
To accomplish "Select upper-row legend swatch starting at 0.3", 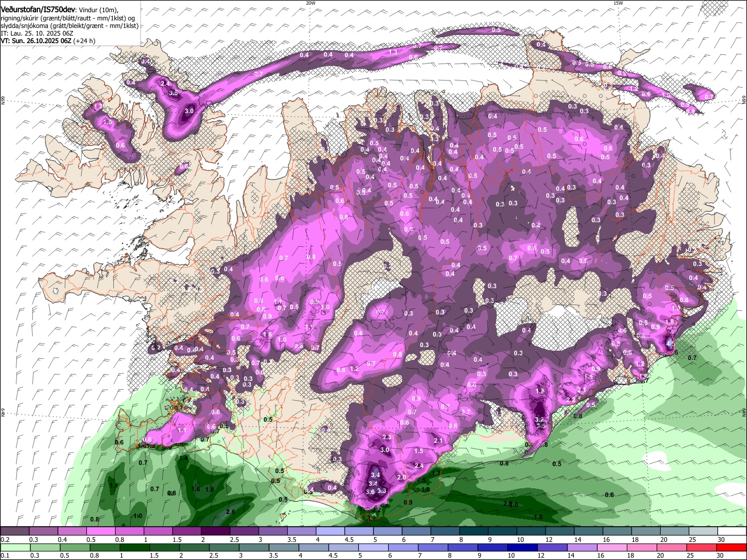I will [x=43, y=531].
